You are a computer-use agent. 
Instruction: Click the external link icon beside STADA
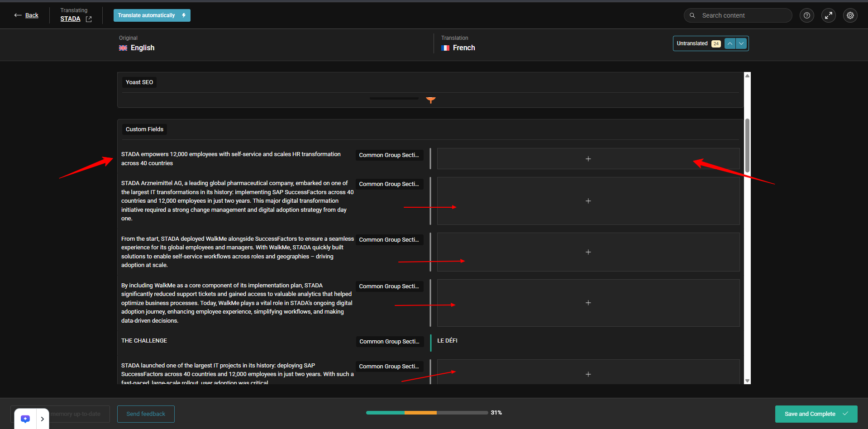pyautogui.click(x=89, y=19)
